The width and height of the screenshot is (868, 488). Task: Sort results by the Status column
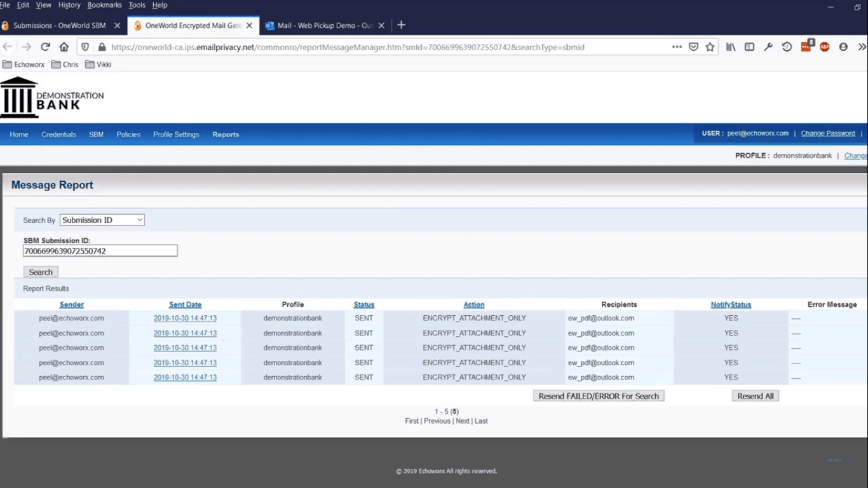(x=363, y=304)
